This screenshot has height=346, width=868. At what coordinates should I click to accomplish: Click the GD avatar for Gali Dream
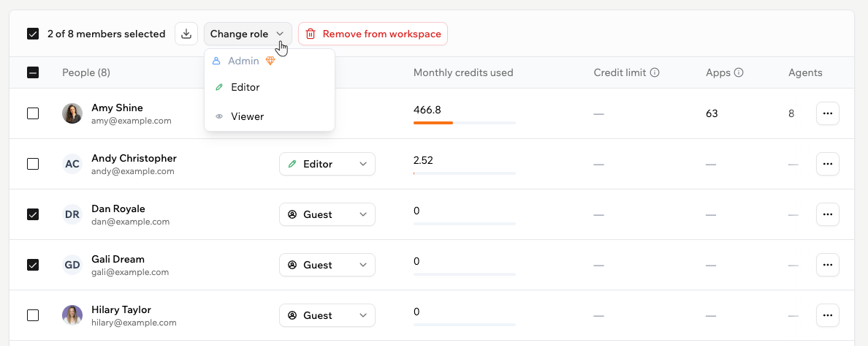click(x=72, y=265)
